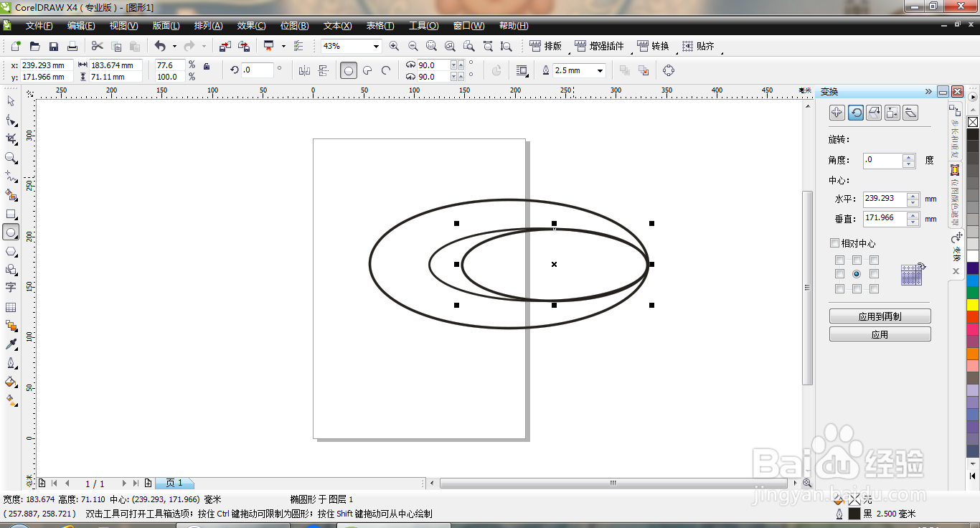This screenshot has width=980, height=528.
Task: Check the middle-right anchor point box
Action: (x=874, y=274)
